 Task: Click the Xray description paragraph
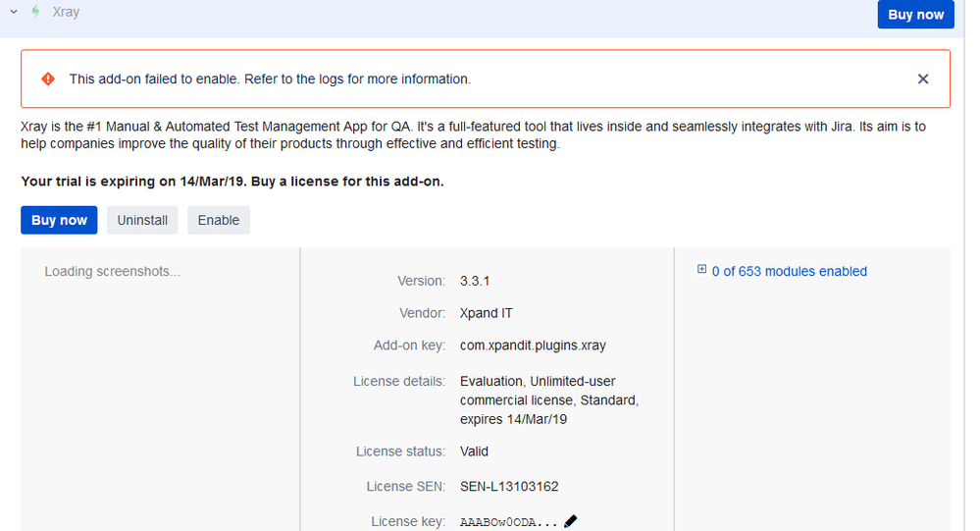473,135
